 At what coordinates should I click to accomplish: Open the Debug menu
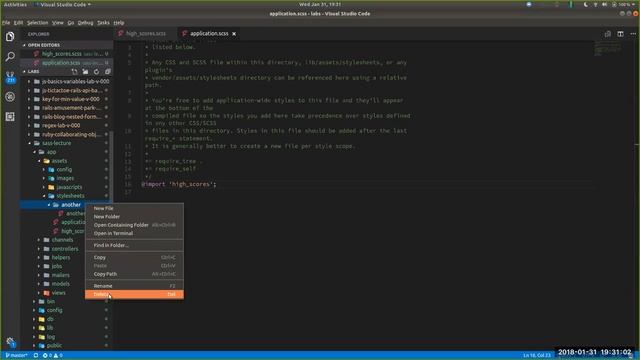click(x=85, y=23)
